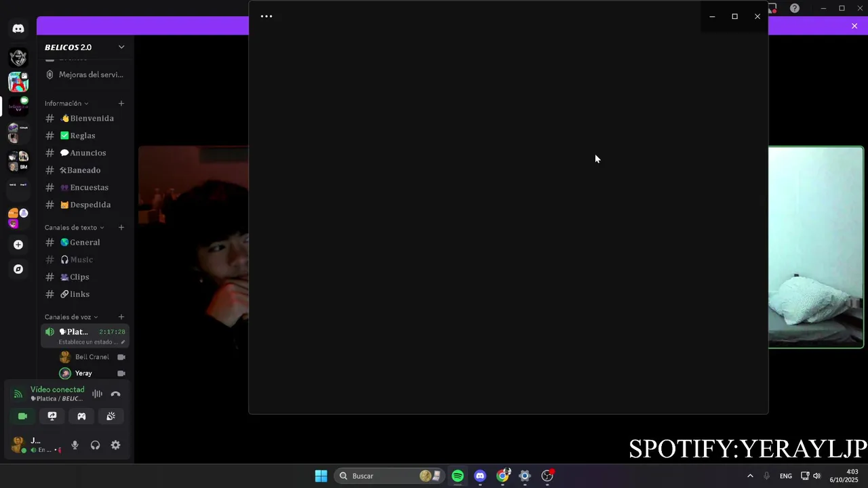
Task: Click the add a server plus icon
Action: click(x=18, y=245)
